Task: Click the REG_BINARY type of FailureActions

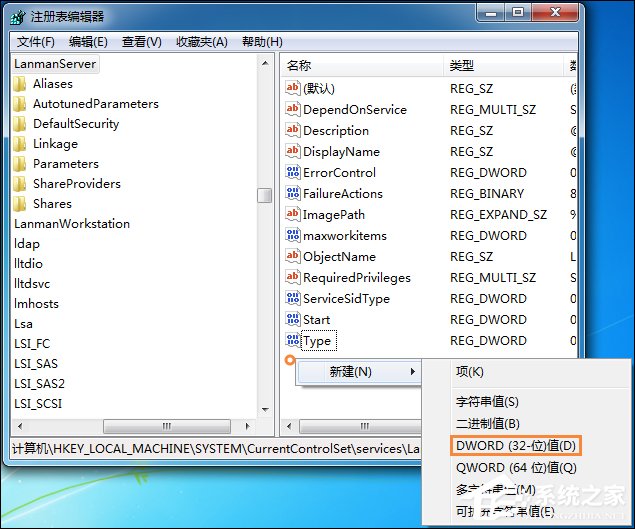Action: pyautogui.click(x=487, y=194)
